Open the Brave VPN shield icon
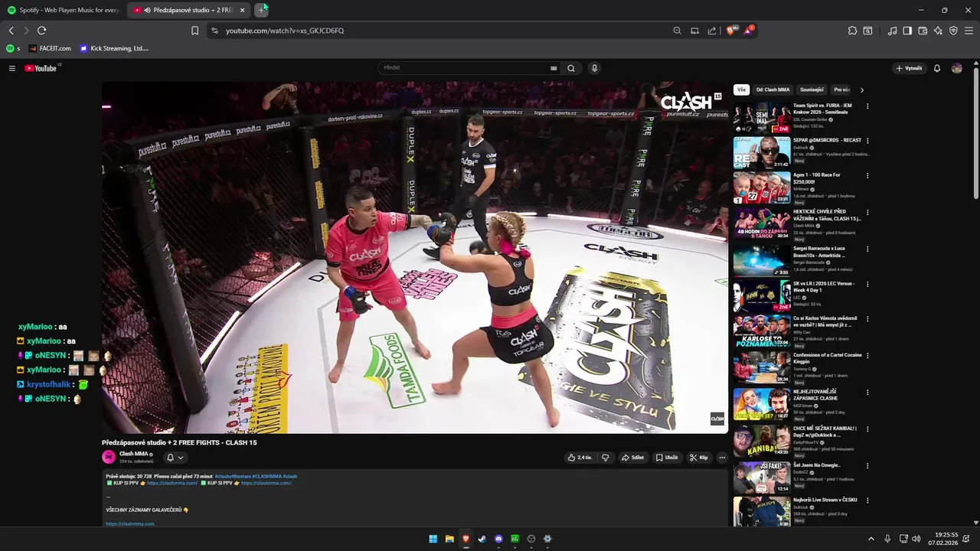980x551 pixels. 953,31
